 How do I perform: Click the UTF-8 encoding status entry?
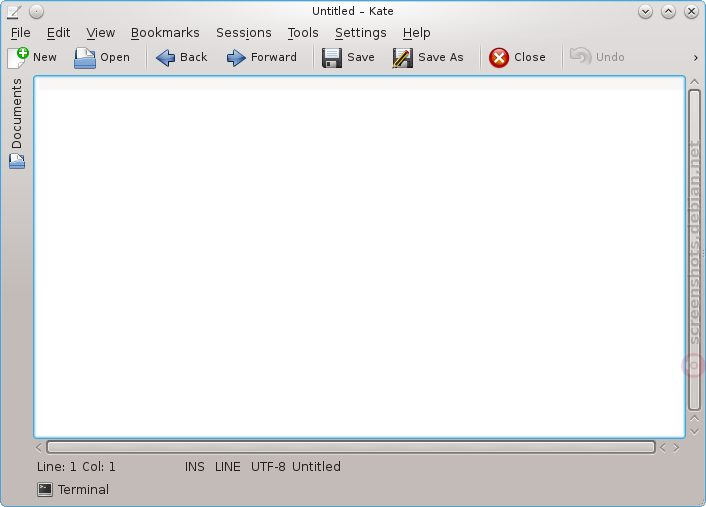(x=268, y=466)
